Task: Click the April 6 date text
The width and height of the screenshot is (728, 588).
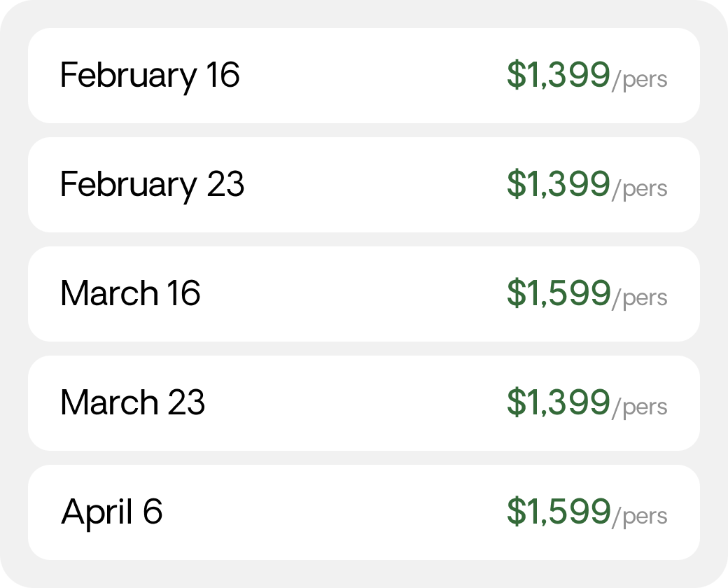Action: click(112, 513)
